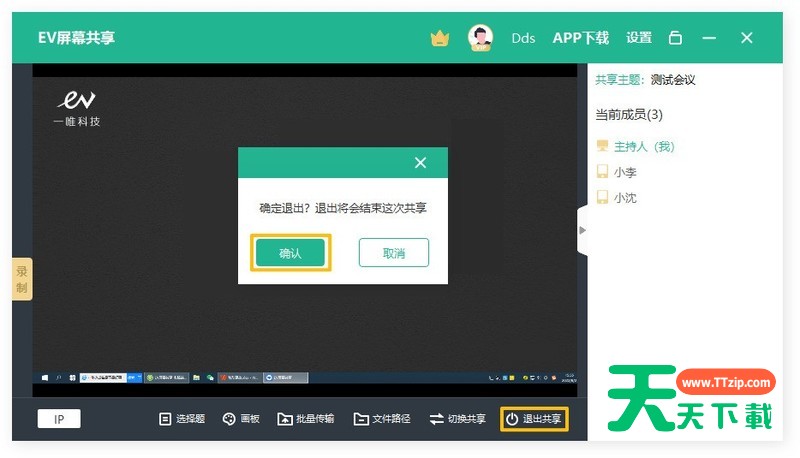Click the 录制 record tab on the left edge
Viewport: 800px width, 458px height.
[22, 279]
